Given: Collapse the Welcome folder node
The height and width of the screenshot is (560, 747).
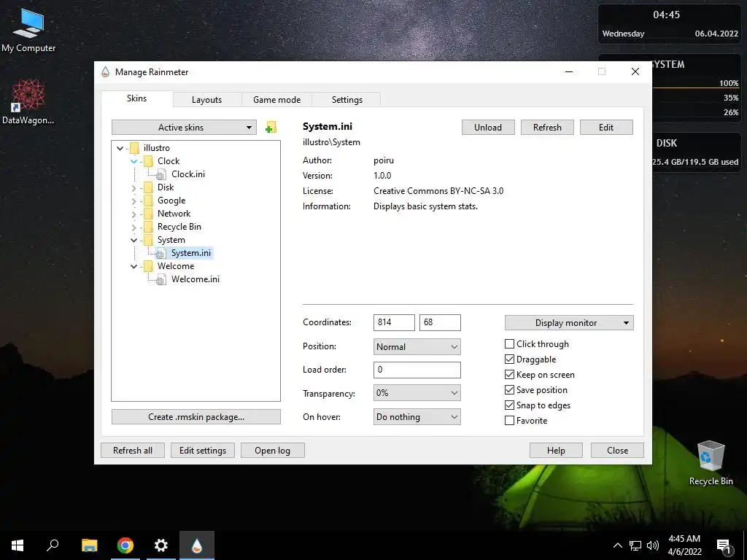Looking at the screenshot, I should [134, 266].
